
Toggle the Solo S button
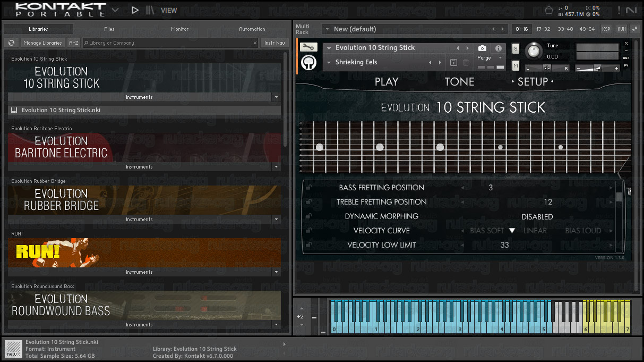pyautogui.click(x=516, y=49)
